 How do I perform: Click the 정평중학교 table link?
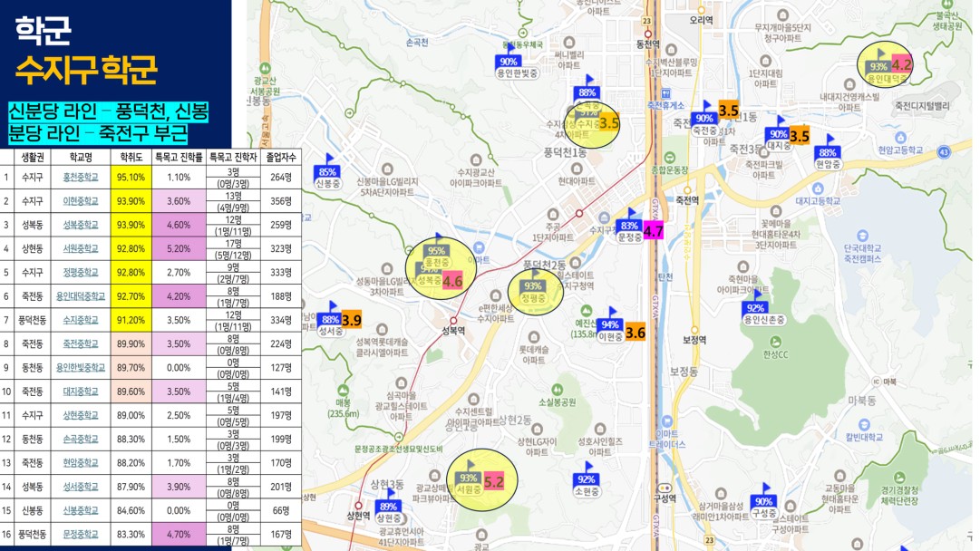click(81, 273)
